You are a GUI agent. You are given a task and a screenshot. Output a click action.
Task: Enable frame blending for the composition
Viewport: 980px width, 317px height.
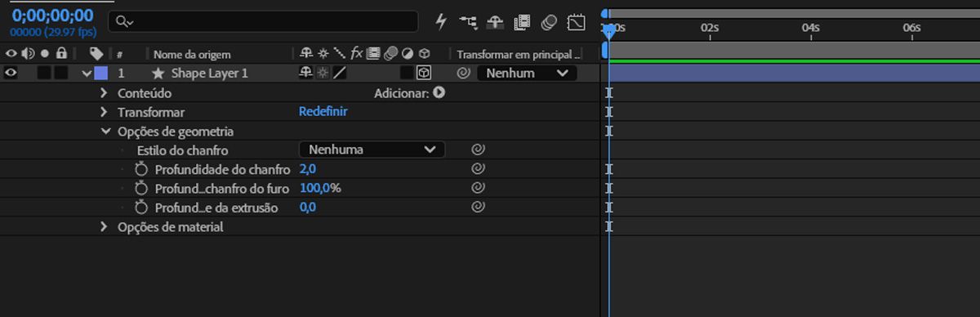click(x=522, y=22)
